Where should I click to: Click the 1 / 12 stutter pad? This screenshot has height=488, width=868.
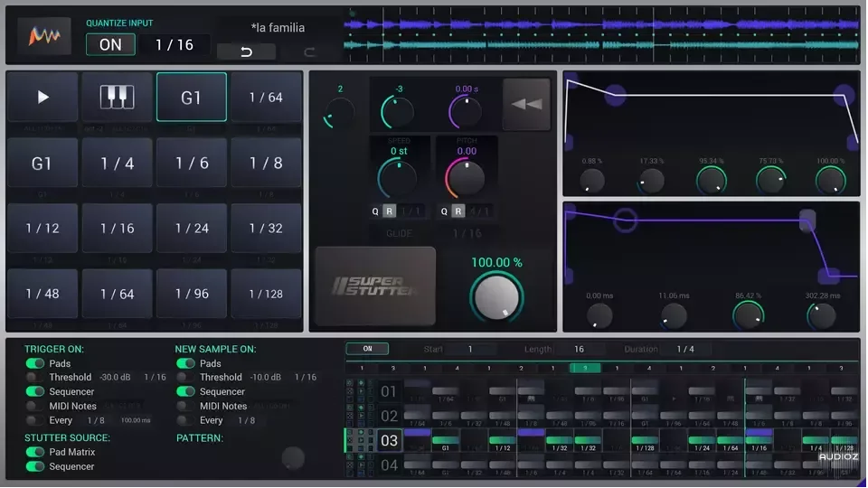pos(42,228)
